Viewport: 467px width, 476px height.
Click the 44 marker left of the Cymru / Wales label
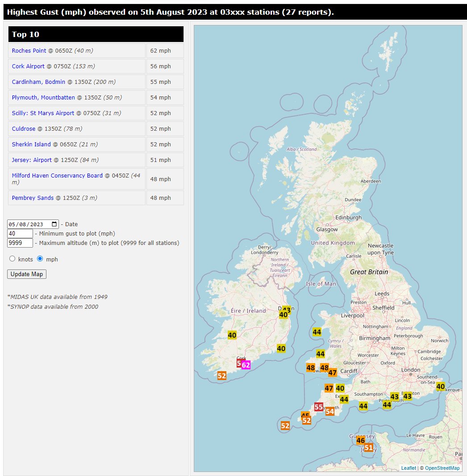(x=321, y=354)
